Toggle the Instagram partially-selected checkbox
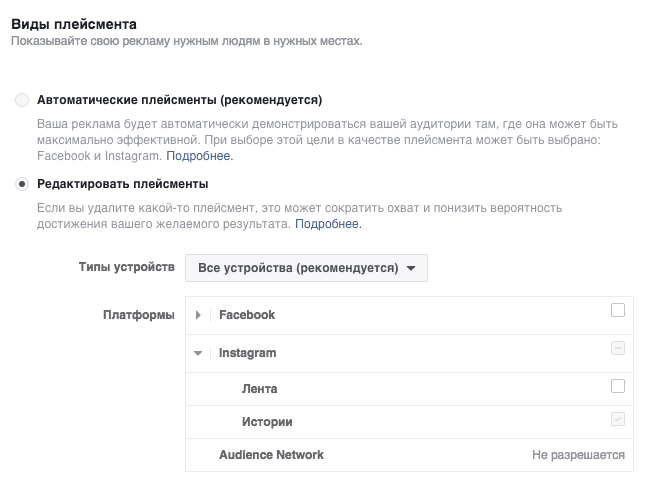This screenshot has width=650, height=484. (x=618, y=348)
